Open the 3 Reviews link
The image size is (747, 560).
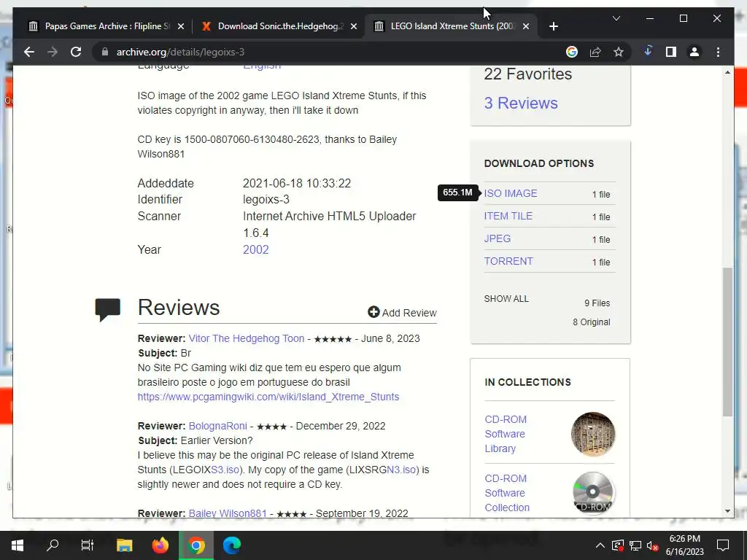[521, 103]
